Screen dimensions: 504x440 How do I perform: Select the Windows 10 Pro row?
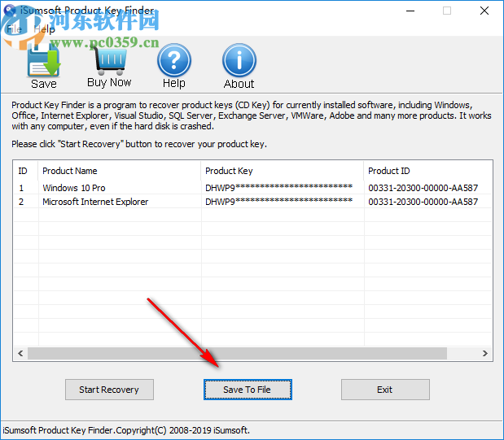pos(252,188)
